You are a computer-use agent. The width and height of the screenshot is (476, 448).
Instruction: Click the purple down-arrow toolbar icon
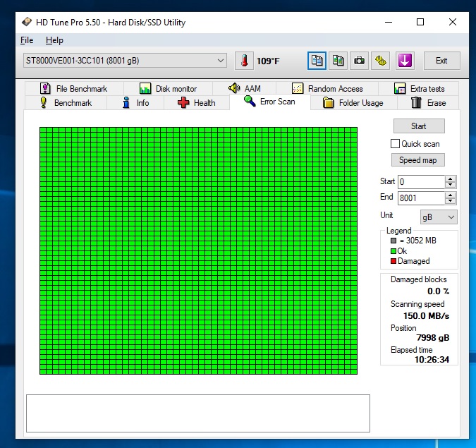click(404, 61)
